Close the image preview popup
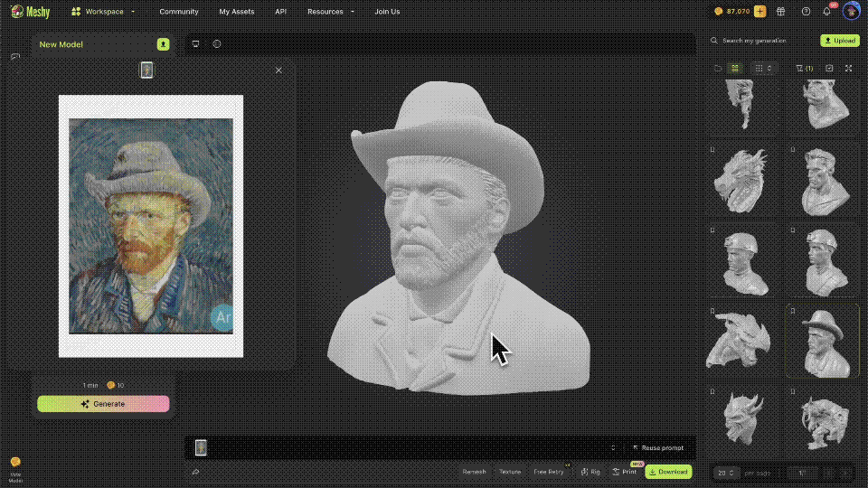Viewport: 868px width, 488px height. pos(278,70)
